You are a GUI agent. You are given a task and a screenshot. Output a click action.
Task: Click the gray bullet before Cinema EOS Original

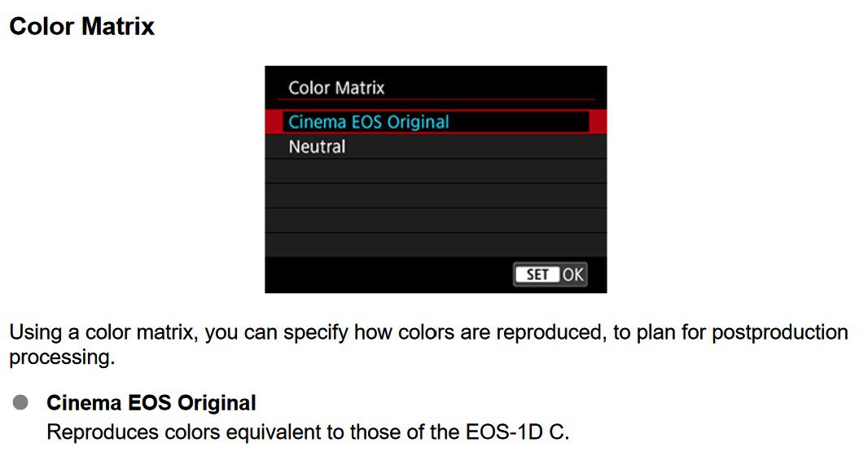point(20,402)
